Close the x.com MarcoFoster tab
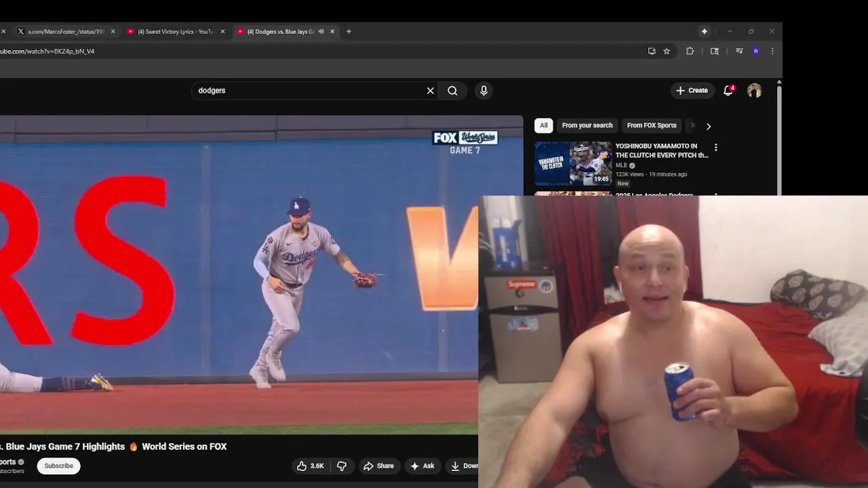Image resolution: width=868 pixels, height=488 pixels. [113, 31]
